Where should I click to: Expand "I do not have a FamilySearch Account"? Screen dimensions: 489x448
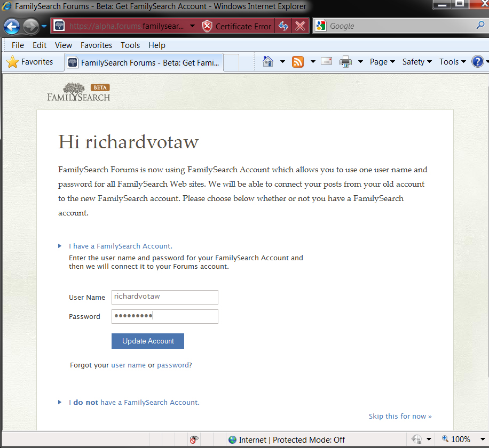click(x=136, y=402)
